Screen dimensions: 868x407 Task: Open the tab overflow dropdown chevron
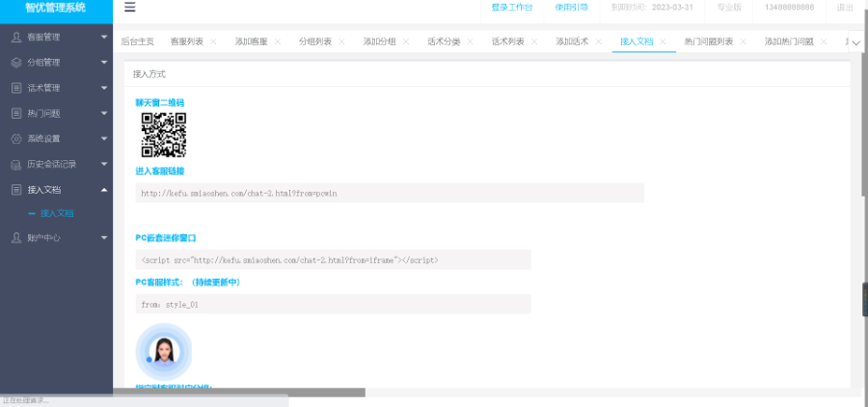[x=856, y=42]
